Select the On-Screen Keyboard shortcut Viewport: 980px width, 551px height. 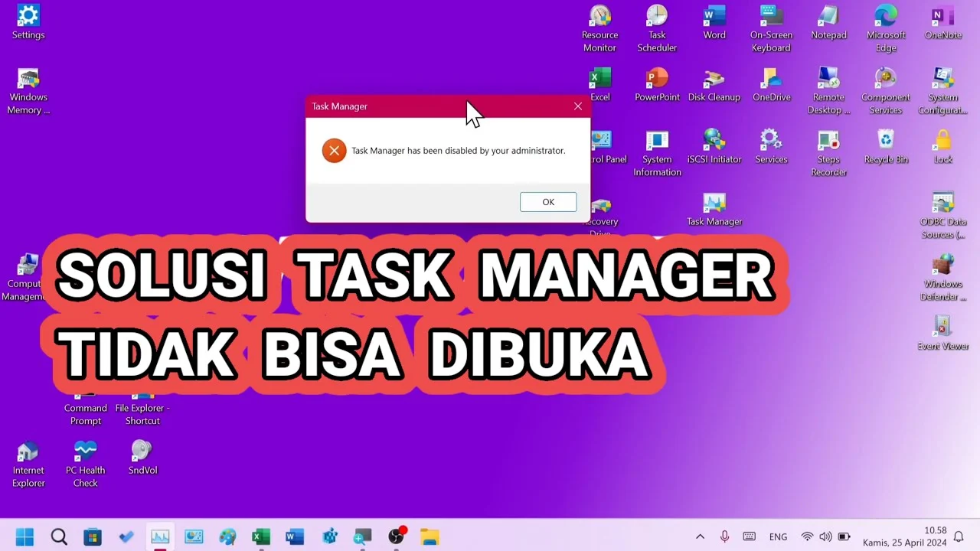point(771,29)
